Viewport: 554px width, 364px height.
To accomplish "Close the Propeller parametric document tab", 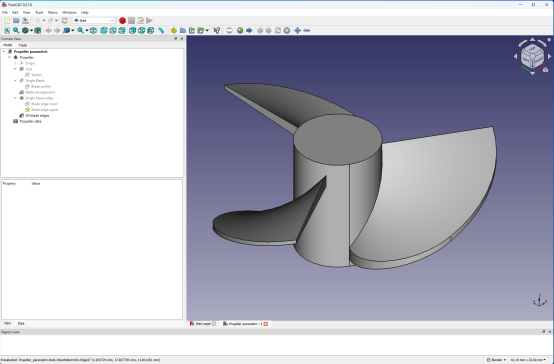I will point(266,324).
